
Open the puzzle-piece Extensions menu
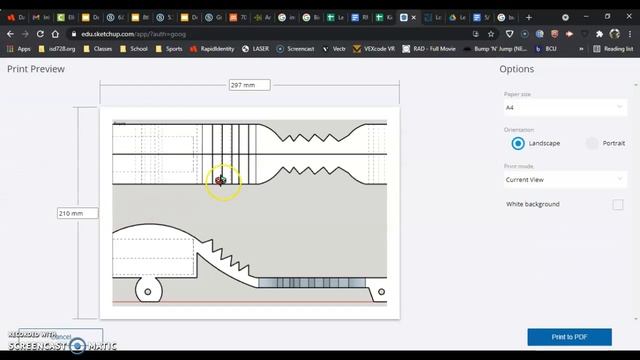coord(599,34)
